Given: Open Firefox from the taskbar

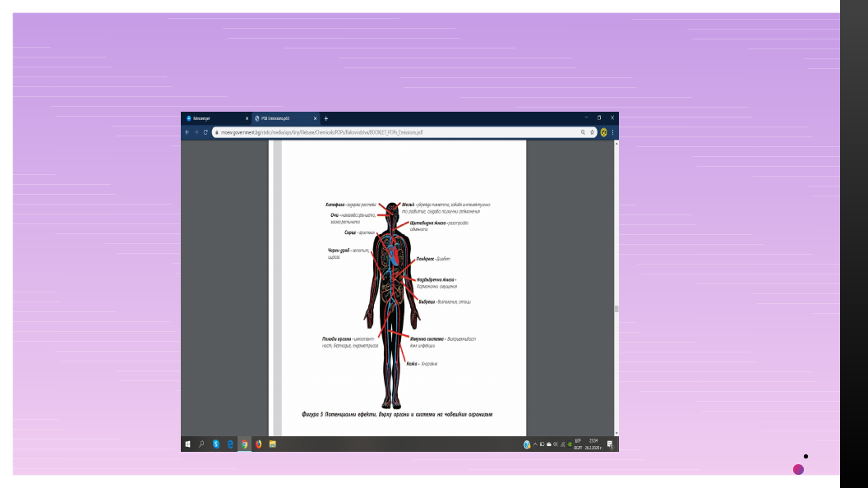Looking at the screenshot, I should (x=259, y=444).
